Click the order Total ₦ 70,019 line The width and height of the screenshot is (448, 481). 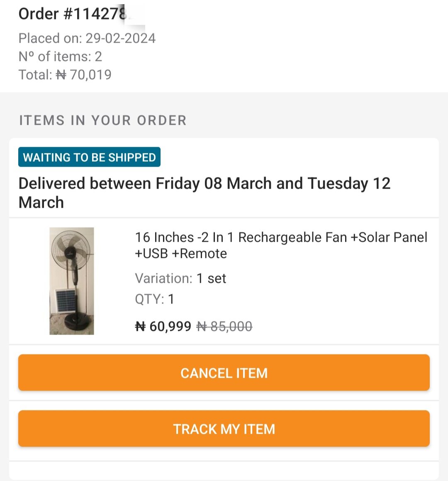65,75
